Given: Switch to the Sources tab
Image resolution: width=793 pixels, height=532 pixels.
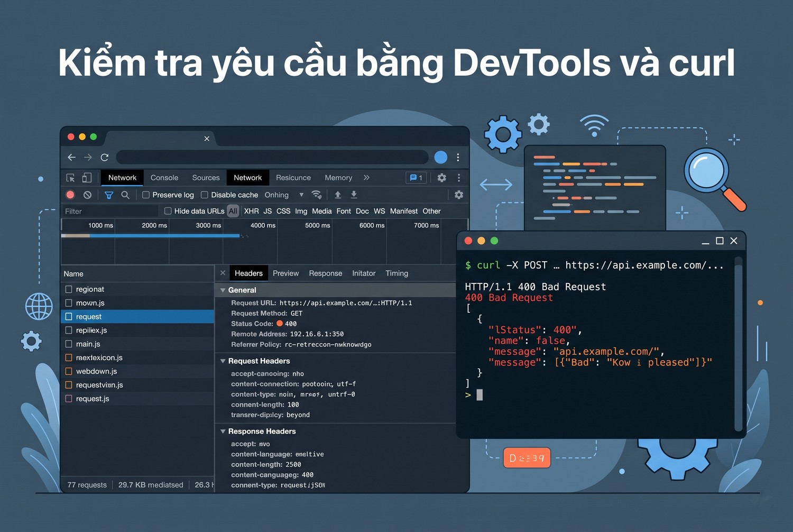Looking at the screenshot, I should [x=206, y=178].
